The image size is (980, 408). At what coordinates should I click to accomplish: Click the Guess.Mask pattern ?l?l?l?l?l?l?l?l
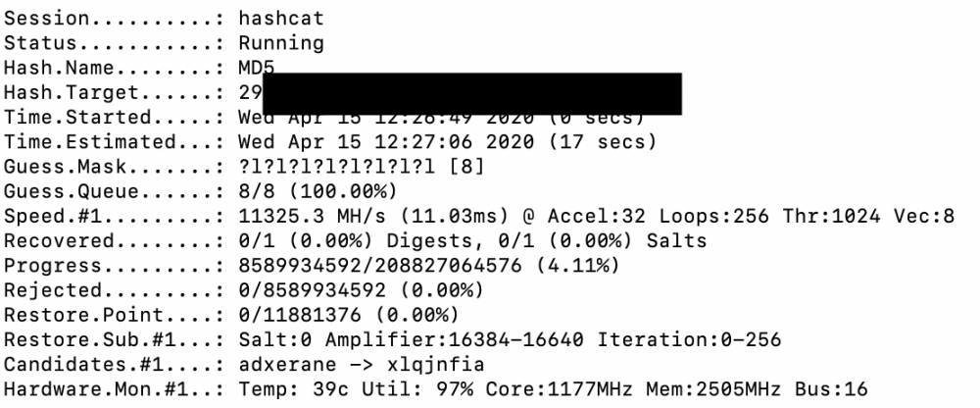coord(337,167)
